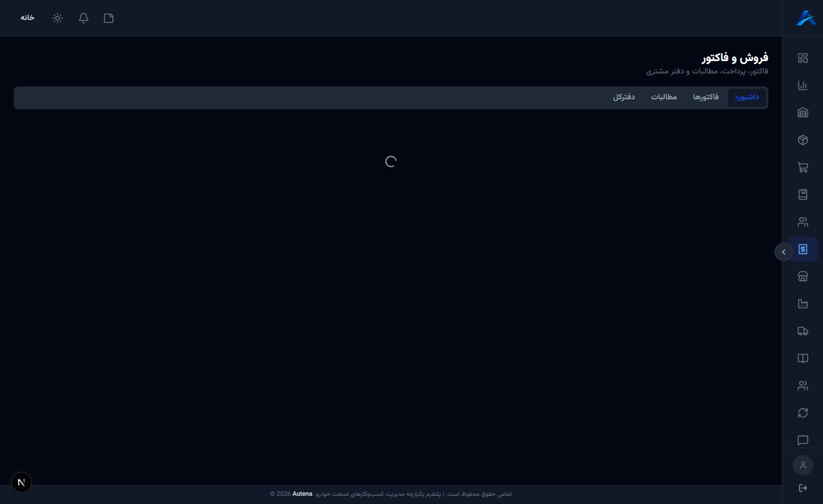Open the bar chart reports icon

tap(802, 85)
